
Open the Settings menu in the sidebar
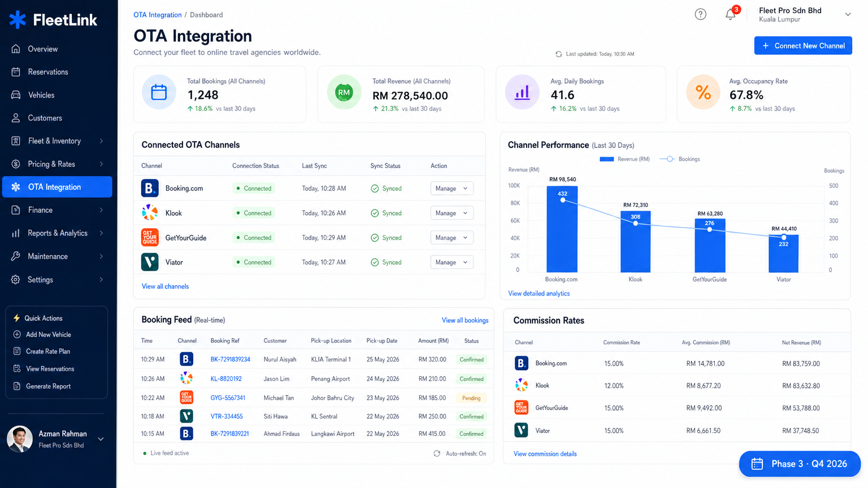[40, 280]
